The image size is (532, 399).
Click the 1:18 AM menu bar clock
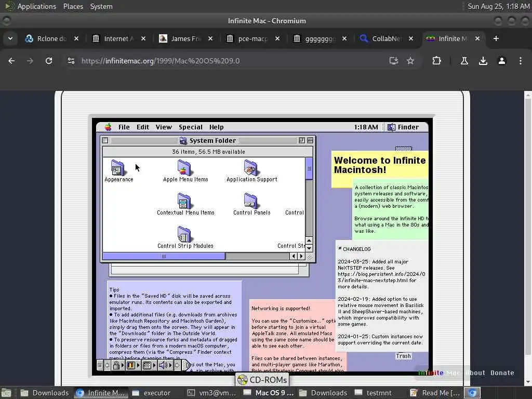(366, 127)
